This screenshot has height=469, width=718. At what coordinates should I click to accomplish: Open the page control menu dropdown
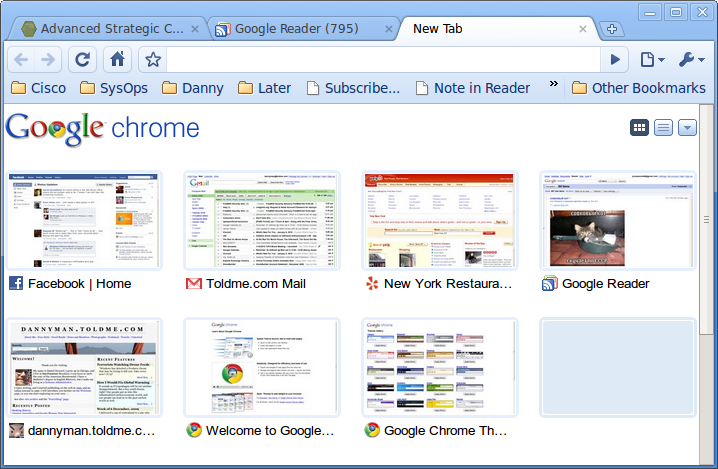652,59
